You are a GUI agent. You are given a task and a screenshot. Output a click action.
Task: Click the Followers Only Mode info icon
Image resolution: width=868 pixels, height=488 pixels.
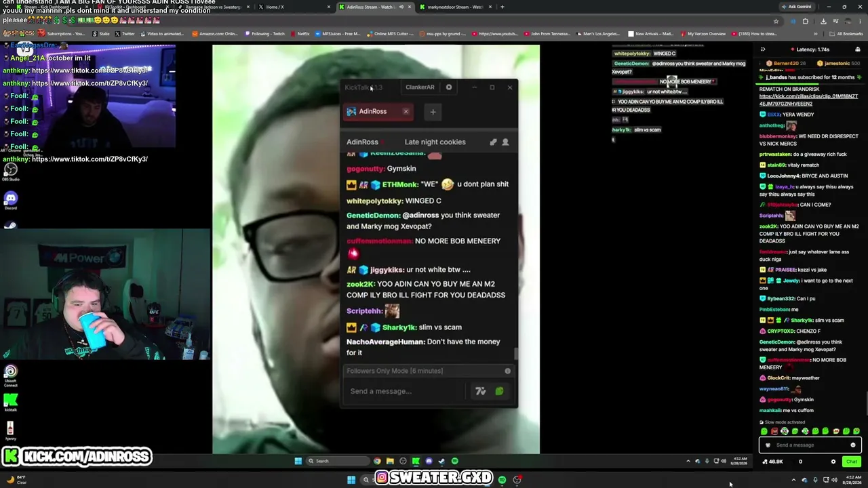click(x=507, y=371)
